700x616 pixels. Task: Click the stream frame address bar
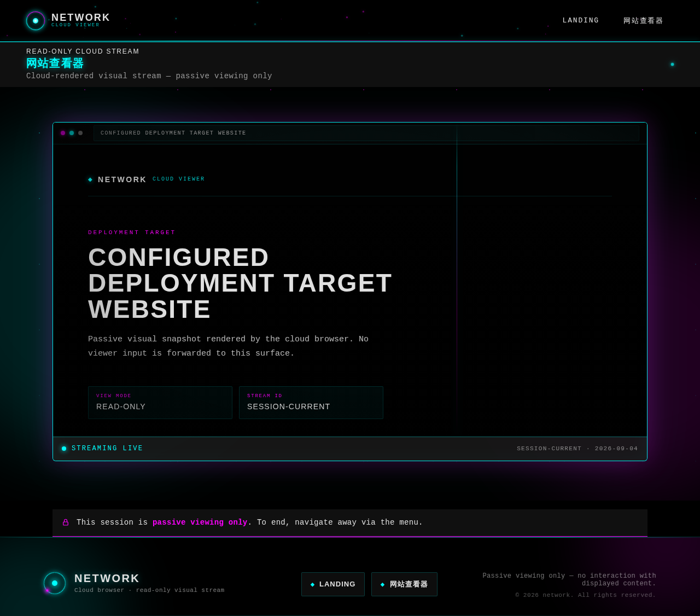pyautogui.click(x=366, y=133)
